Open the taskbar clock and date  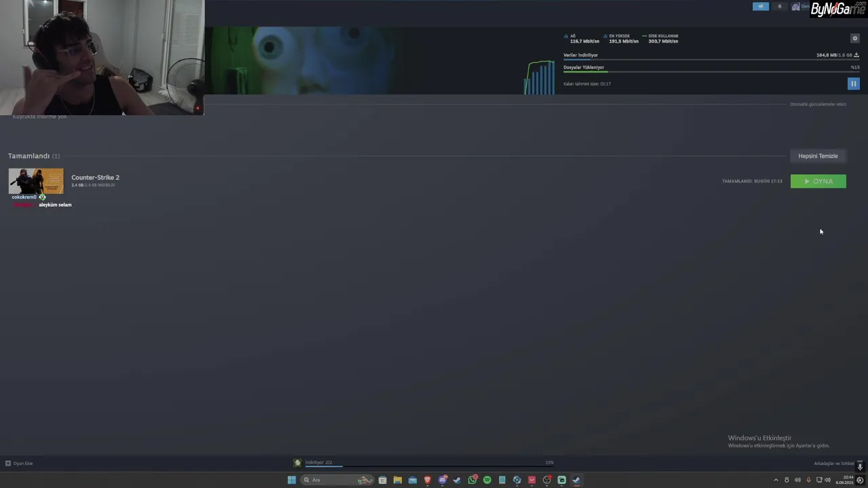click(x=844, y=480)
